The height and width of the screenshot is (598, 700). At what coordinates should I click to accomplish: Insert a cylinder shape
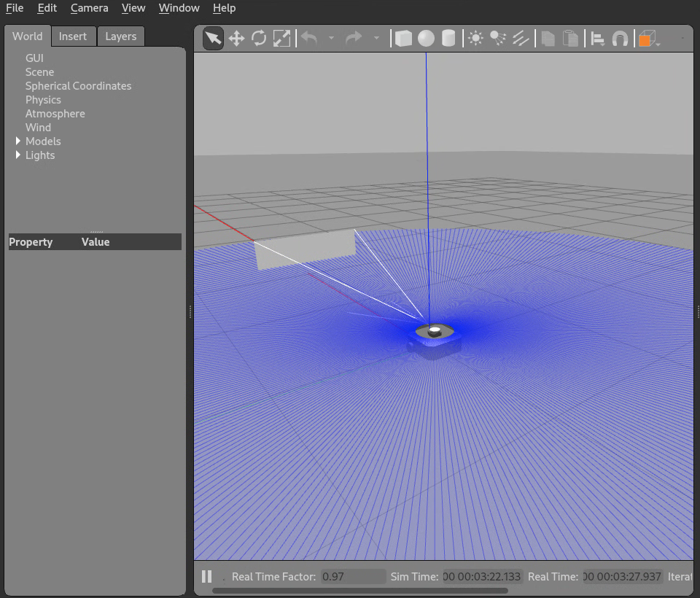coord(448,38)
